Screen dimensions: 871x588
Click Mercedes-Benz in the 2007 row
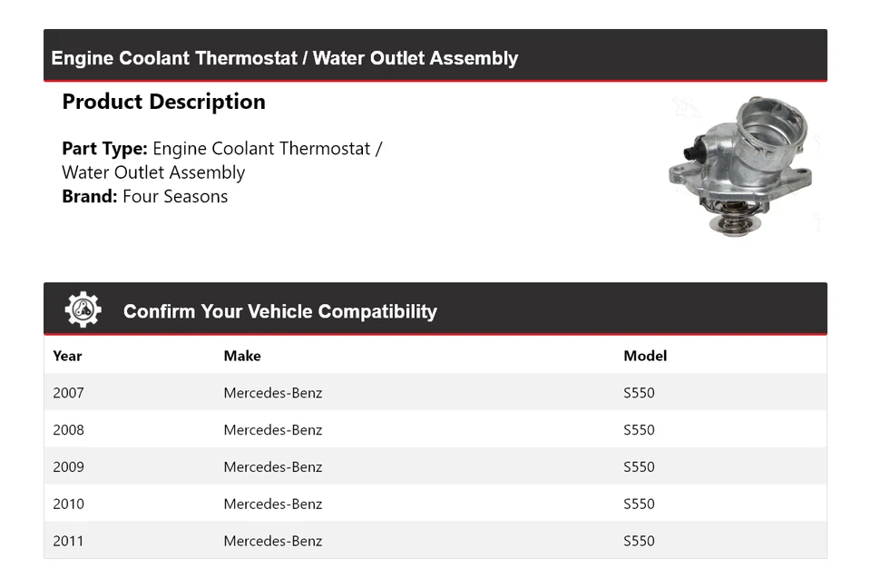273,393
